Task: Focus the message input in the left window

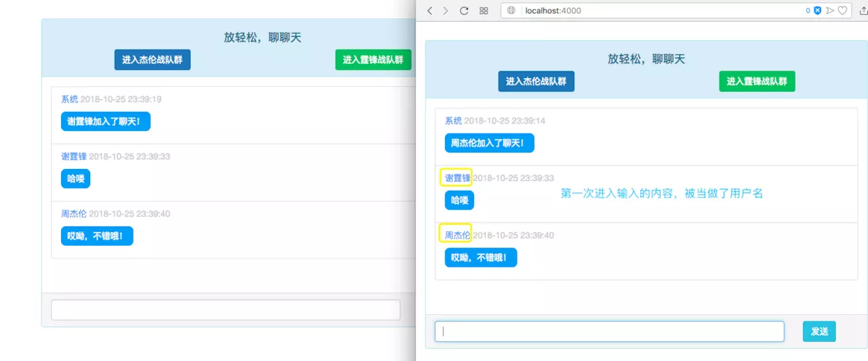Action: (x=226, y=309)
